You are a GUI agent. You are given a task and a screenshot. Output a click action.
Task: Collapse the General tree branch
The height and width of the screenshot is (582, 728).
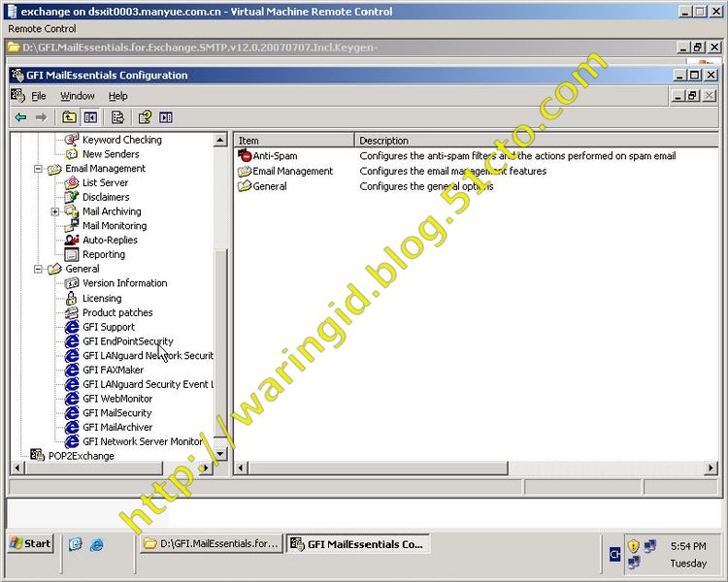[x=39, y=269]
